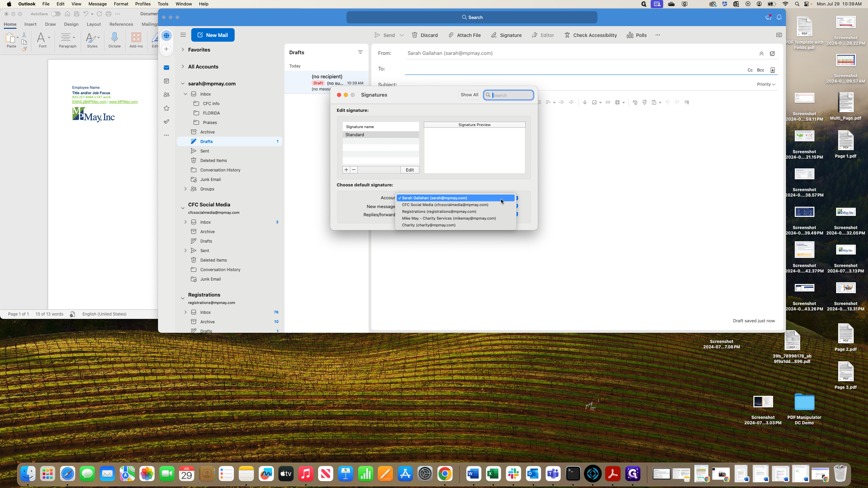868x488 pixels.
Task: Click the insert link icon in the message toolbar
Action: click(608, 102)
